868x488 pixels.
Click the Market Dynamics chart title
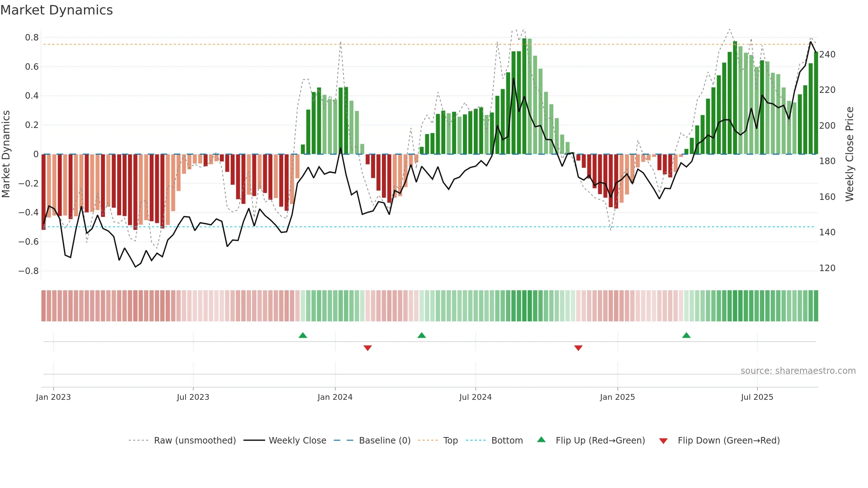(56, 10)
